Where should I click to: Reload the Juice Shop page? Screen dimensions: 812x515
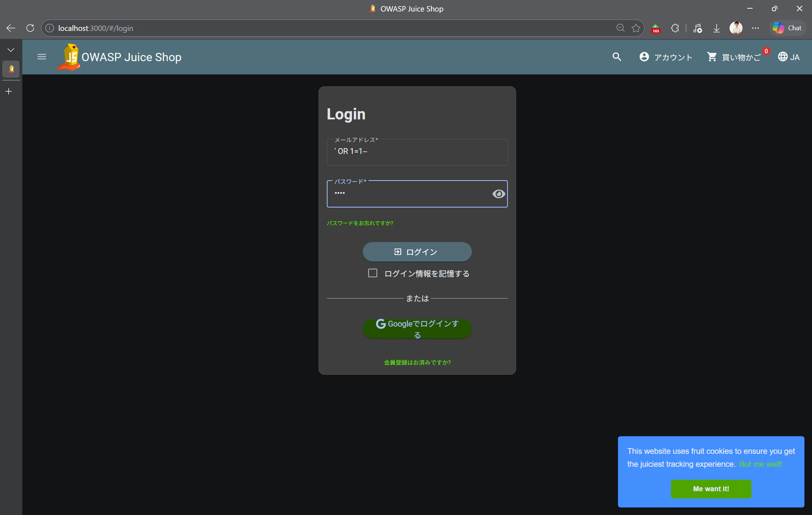pos(30,28)
